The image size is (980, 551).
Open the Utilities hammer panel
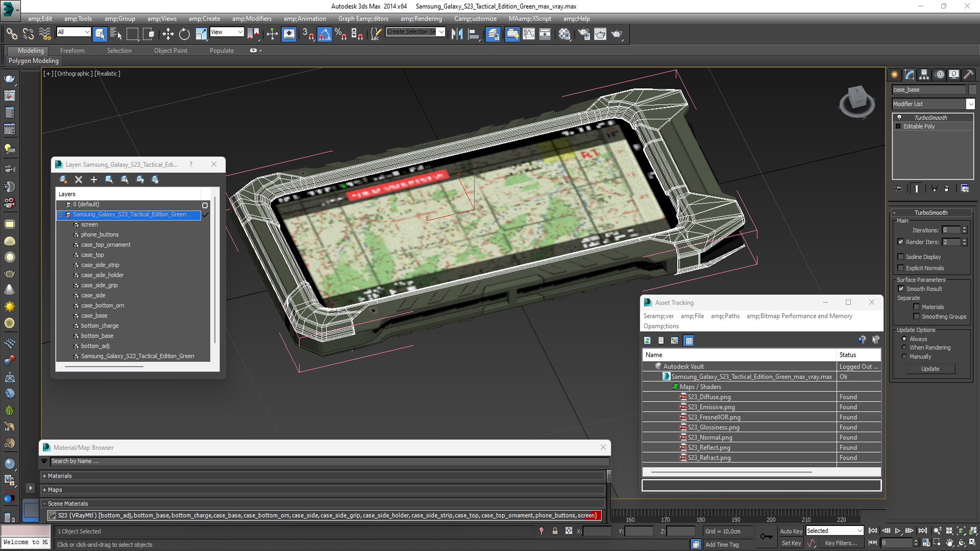click(969, 74)
